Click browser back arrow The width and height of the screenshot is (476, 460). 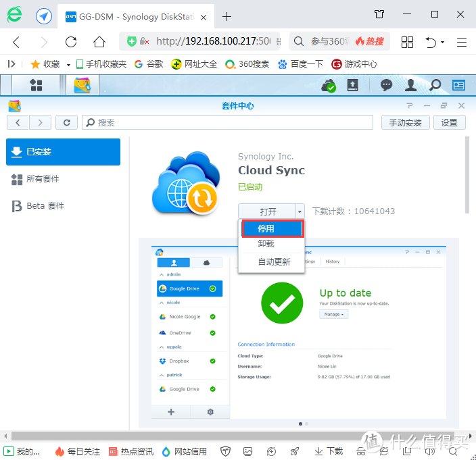17,42
